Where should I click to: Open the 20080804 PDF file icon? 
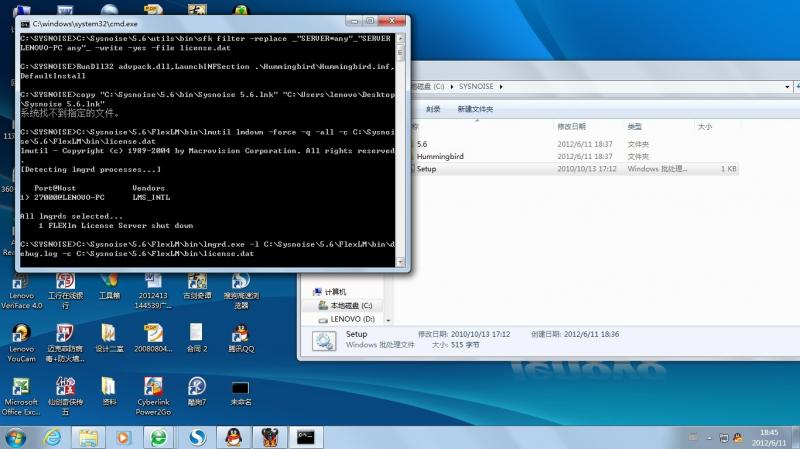153,339
